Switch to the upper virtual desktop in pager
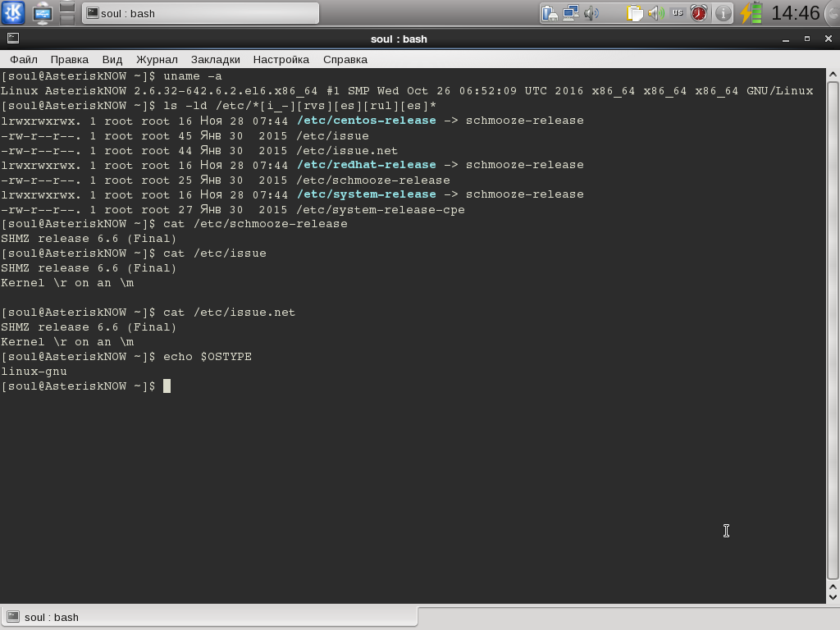This screenshot has height=630, width=840. coord(67,7)
